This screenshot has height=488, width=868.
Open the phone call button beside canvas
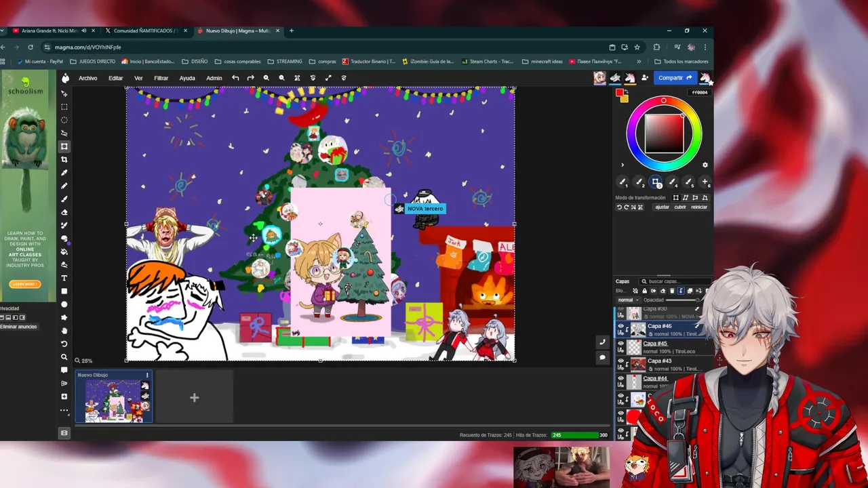click(x=602, y=342)
